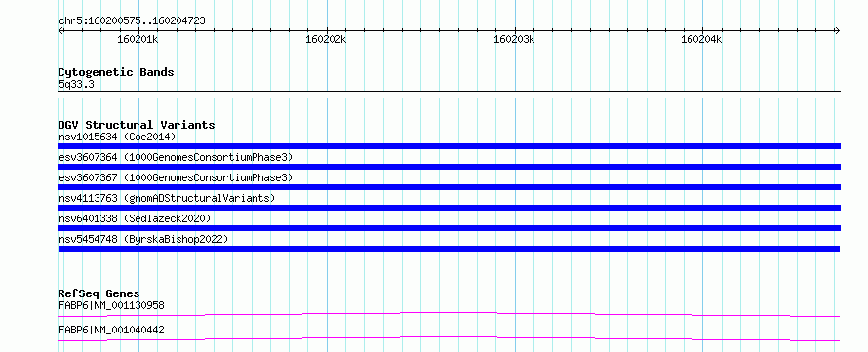Select the RefSeq Genes track title
Screen dimensions: 868x352
click(99, 293)
